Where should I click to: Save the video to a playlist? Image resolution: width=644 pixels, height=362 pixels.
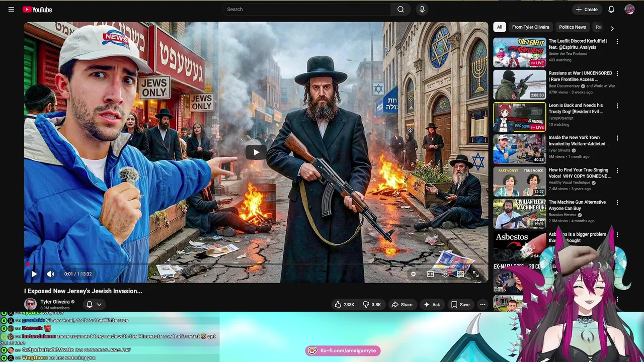coord(460,304)
